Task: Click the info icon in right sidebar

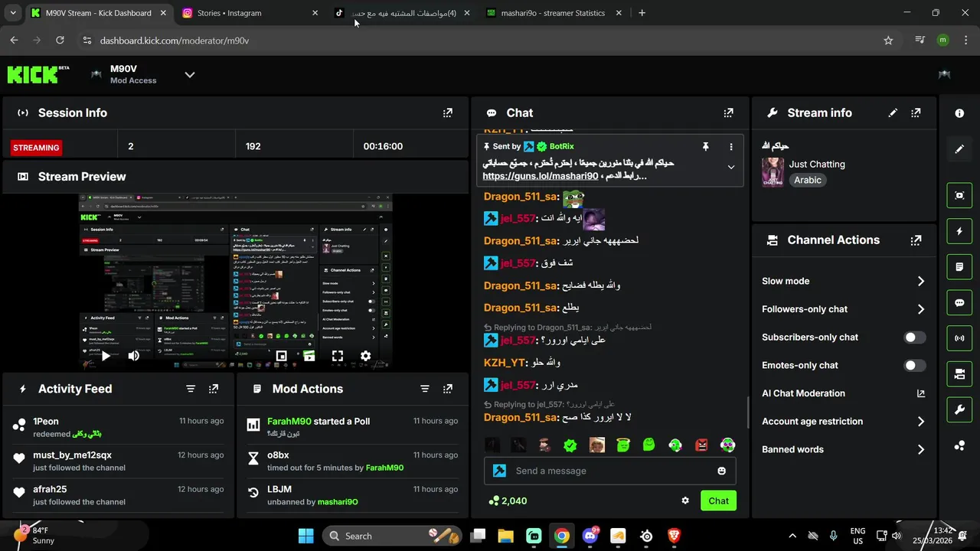Action: click(959, 113)
